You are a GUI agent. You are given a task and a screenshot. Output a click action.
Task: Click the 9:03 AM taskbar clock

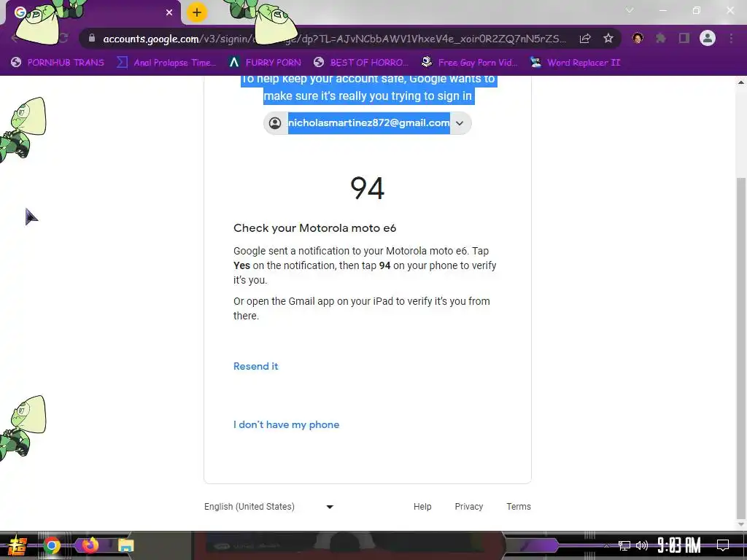click(679, 545)
